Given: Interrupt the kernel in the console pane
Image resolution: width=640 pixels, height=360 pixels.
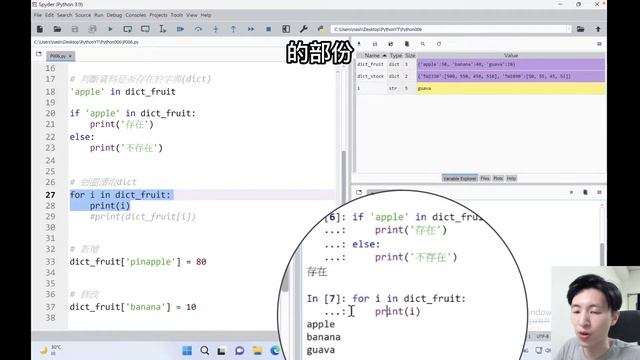Looking at the screenshot, I should [571, 192].
